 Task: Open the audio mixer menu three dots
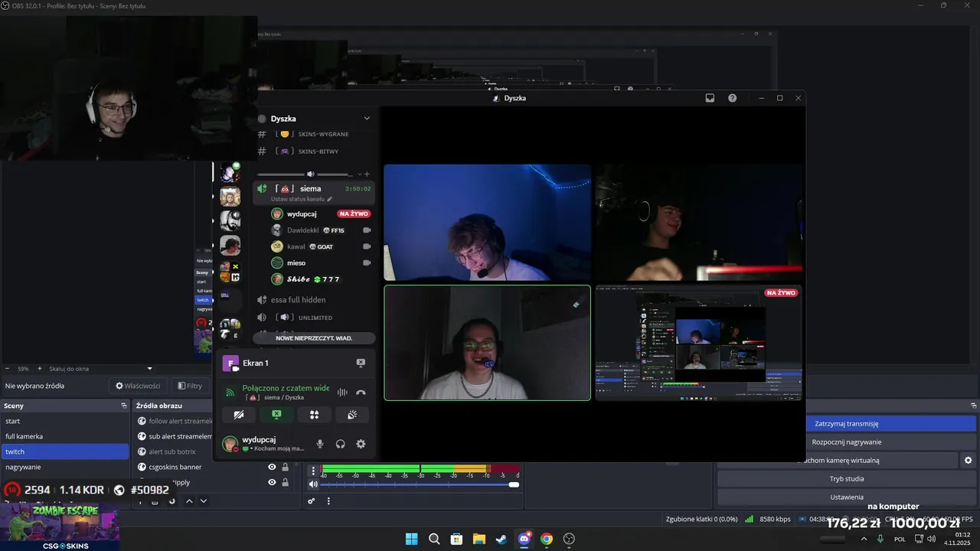pos(328,501)
